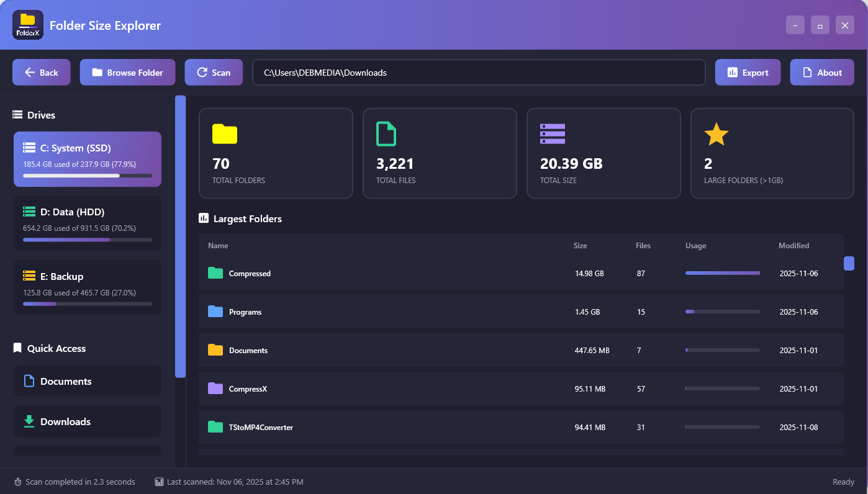
Task: Click the clock icon in status bar
Action: (x=17, y=482)
